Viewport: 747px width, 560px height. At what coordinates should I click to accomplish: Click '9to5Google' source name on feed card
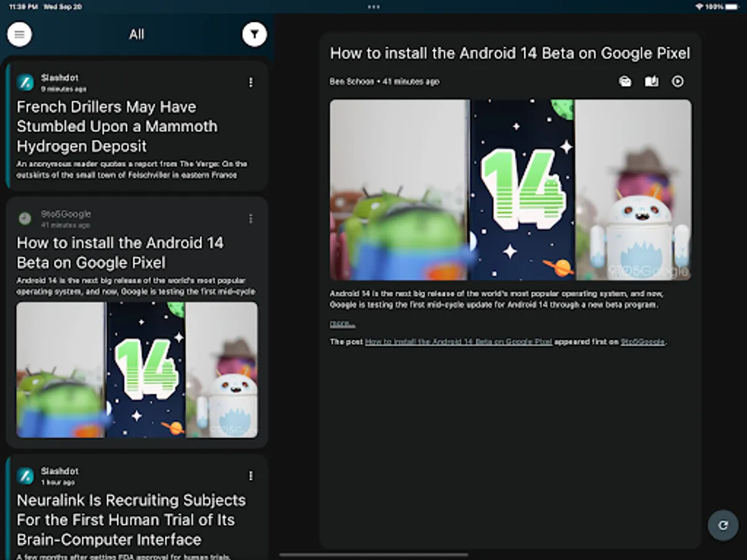tap(66, 214)
